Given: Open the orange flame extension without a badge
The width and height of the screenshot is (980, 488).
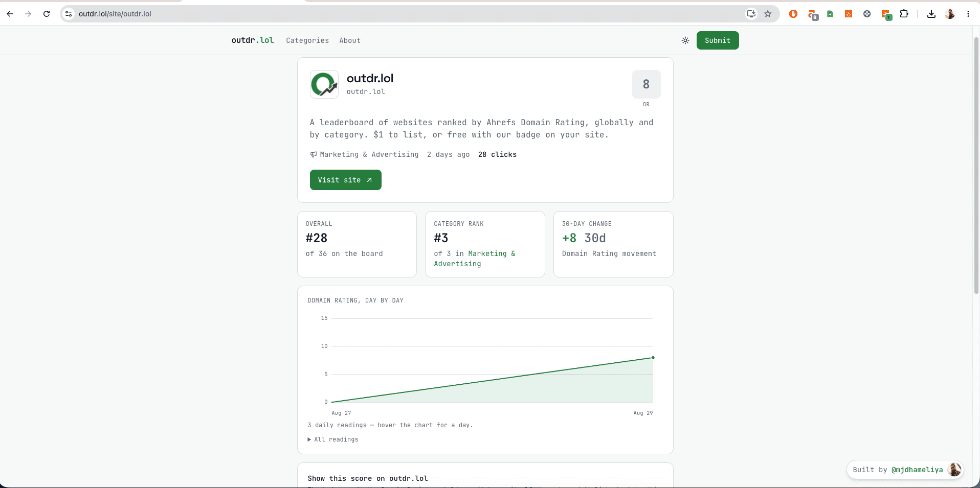Looking at the screenshot, I should click(849, 14).
